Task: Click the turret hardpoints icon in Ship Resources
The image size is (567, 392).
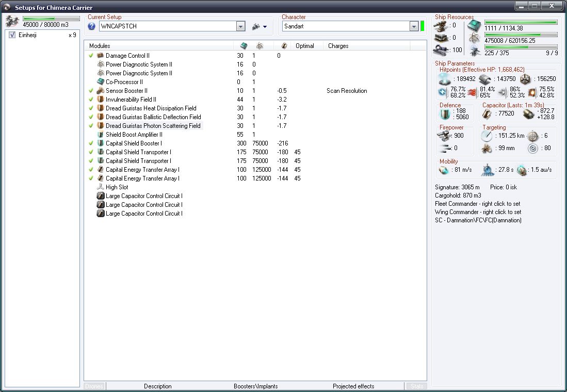Action: point(441,25)
